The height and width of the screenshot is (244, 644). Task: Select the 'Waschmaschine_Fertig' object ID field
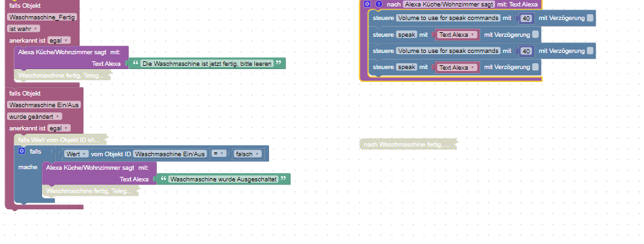click(43, 17)
